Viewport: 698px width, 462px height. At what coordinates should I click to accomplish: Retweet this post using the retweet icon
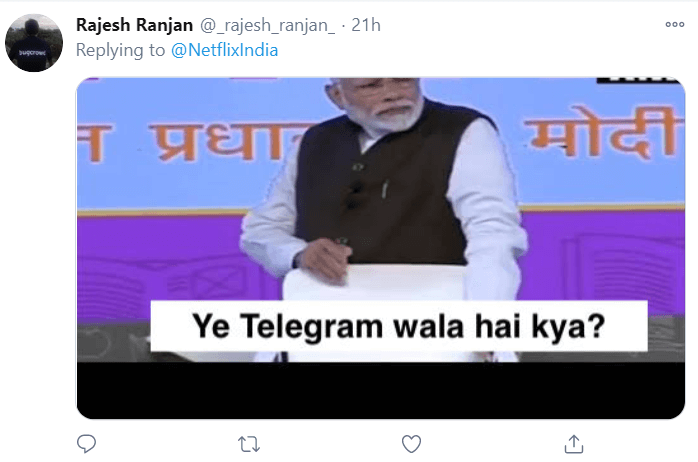[x=249, y=444]
